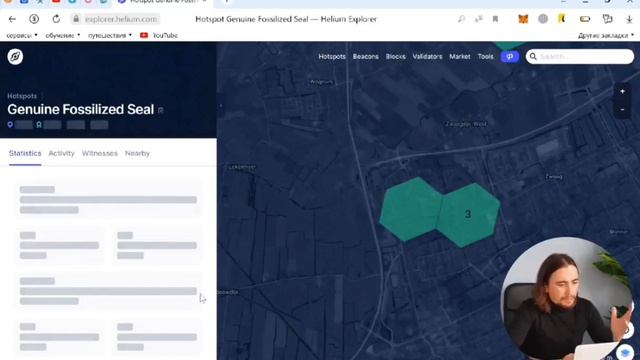Click the gray globe extension icon
Screen dimensions: 640x360
coord(543,19)
